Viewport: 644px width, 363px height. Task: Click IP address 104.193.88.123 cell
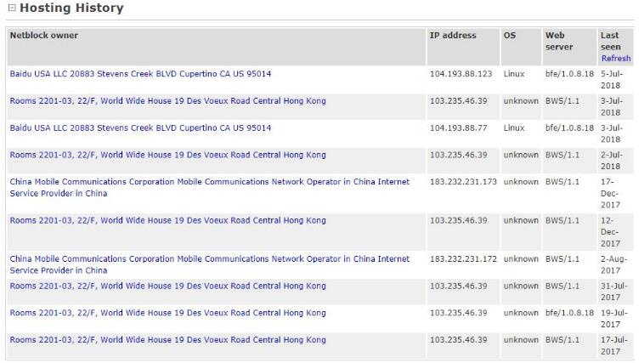click(460, 74)
